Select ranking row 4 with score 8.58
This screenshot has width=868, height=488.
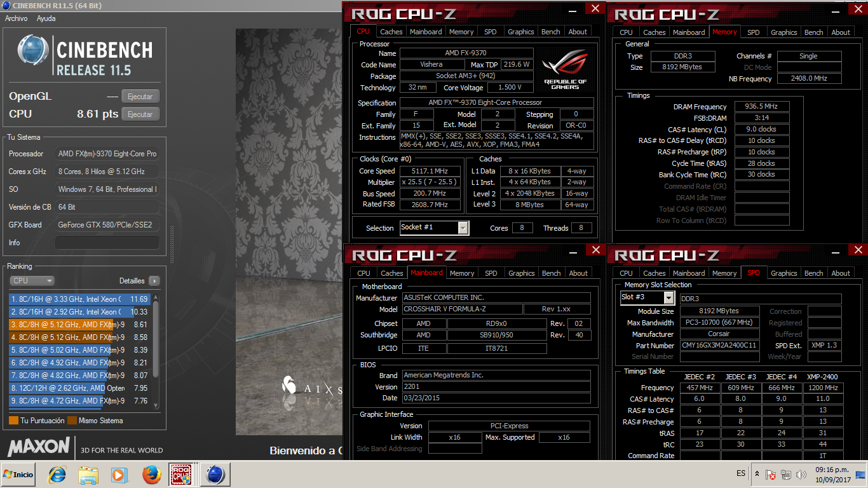pyautogui.click(x=79, y=337)
